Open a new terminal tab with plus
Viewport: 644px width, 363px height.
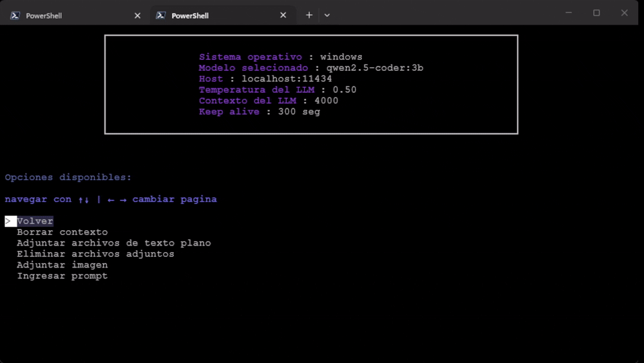309,15
